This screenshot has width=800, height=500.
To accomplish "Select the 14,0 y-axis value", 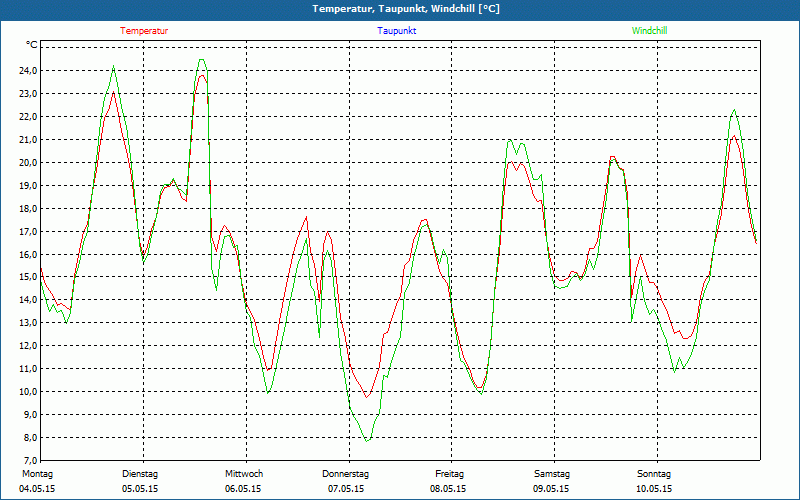I will click(28, 299).
